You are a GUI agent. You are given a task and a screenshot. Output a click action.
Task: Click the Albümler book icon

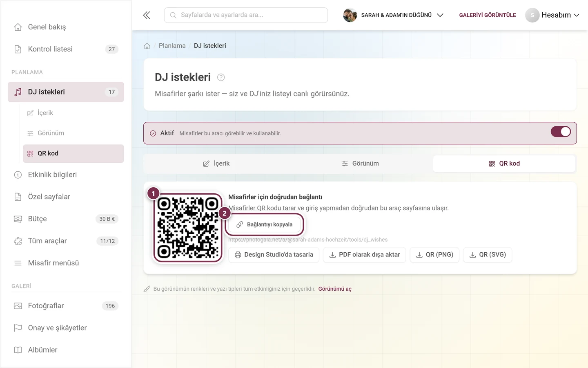[18, 350]
